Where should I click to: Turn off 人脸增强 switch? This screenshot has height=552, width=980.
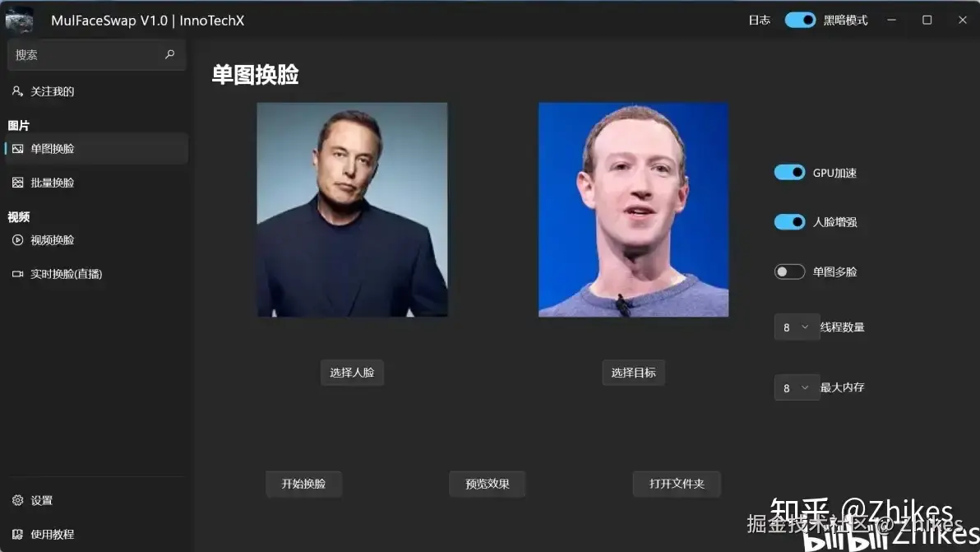pos(789,222)
